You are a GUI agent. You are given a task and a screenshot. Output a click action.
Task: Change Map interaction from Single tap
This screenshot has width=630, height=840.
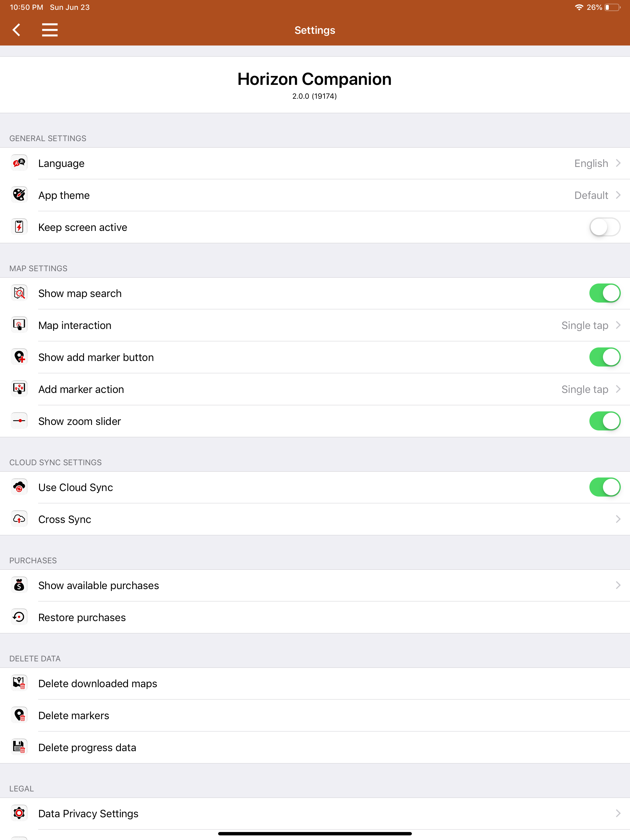315,325
